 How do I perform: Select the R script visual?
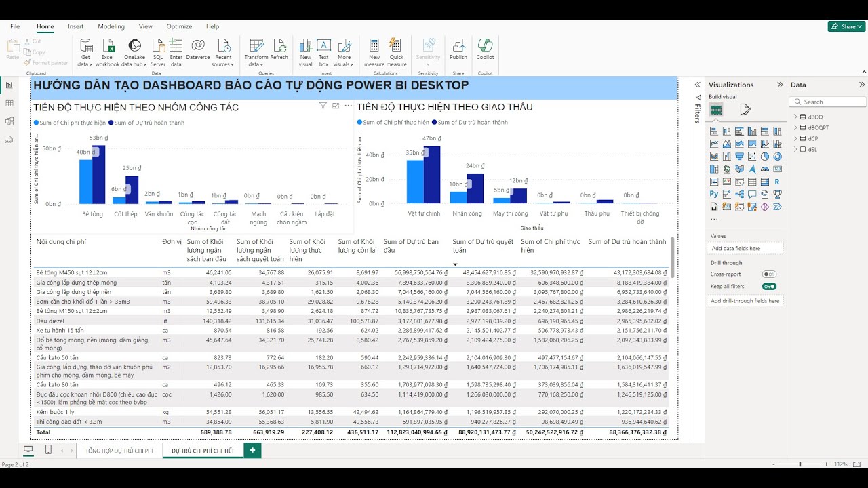pos(778,182)
